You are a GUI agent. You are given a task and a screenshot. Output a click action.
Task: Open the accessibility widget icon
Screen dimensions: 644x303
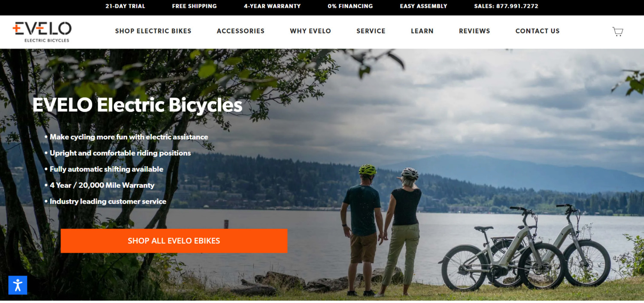pos(18,285)
